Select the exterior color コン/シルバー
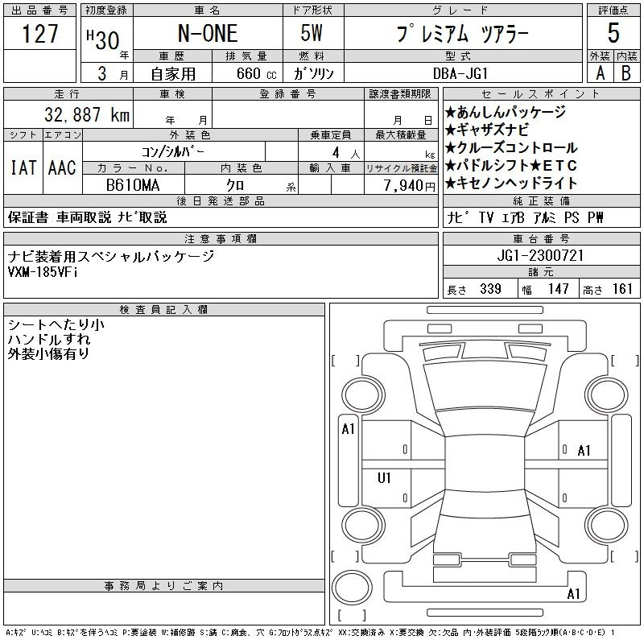 tap(172, 152)
